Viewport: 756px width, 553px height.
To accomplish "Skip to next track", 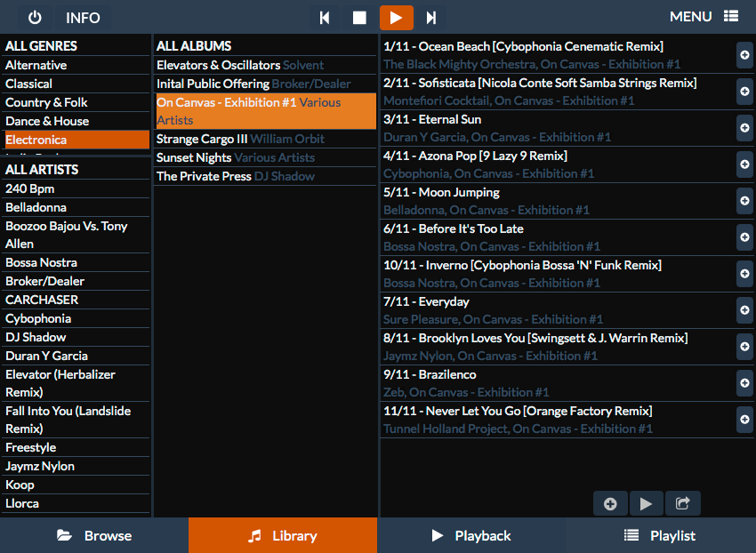I will click(431, 18).
